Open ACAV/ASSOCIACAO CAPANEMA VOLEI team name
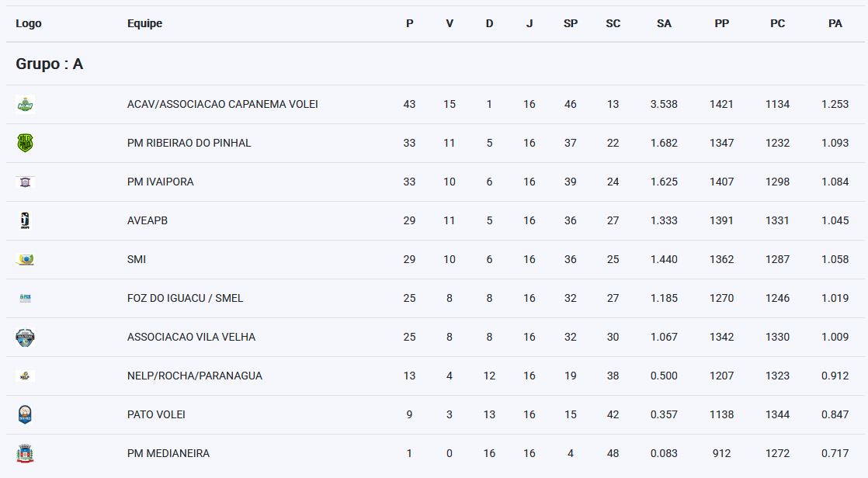The width and height of the screenshot is (868, 478). [x=223, y=104]
